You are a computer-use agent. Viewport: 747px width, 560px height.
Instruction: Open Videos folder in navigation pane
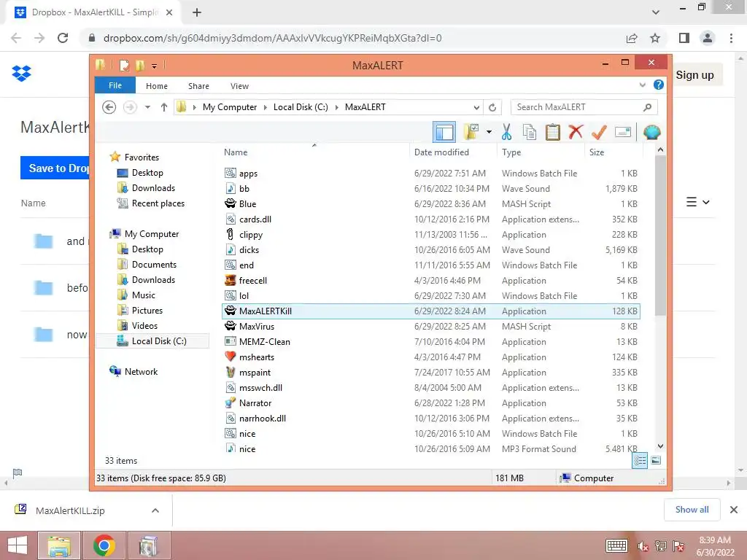(x=144, y=326)
